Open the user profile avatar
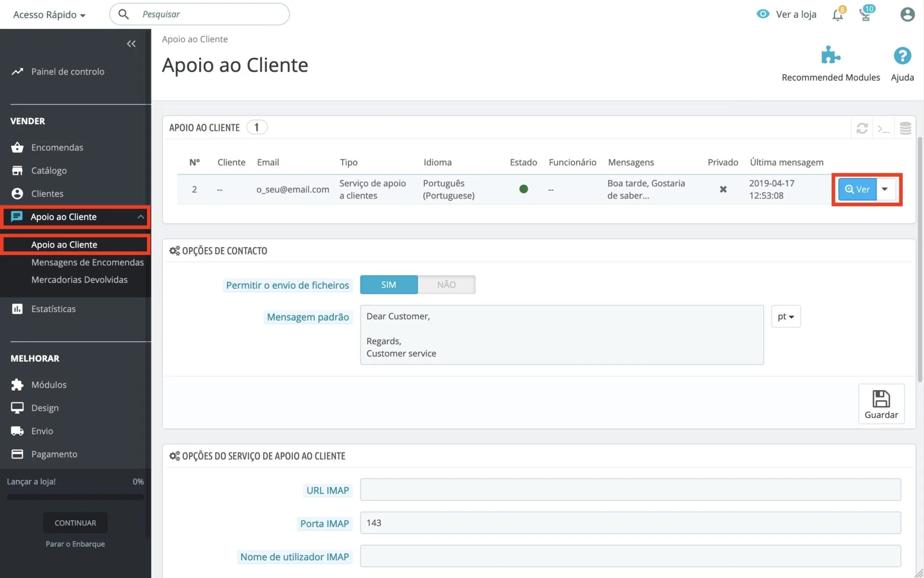Screen dimensions: 924x578 pos(907,14)
